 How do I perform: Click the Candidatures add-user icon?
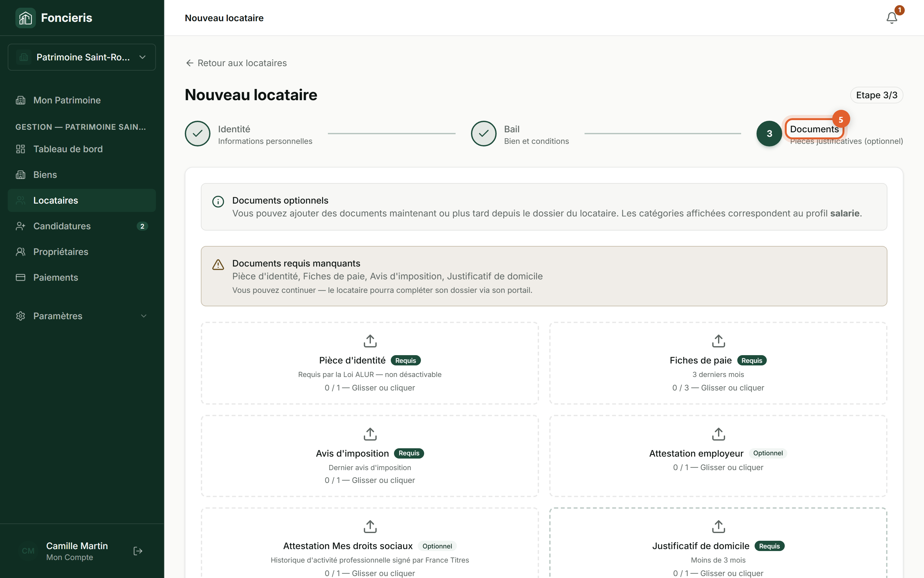pos(21,226)
